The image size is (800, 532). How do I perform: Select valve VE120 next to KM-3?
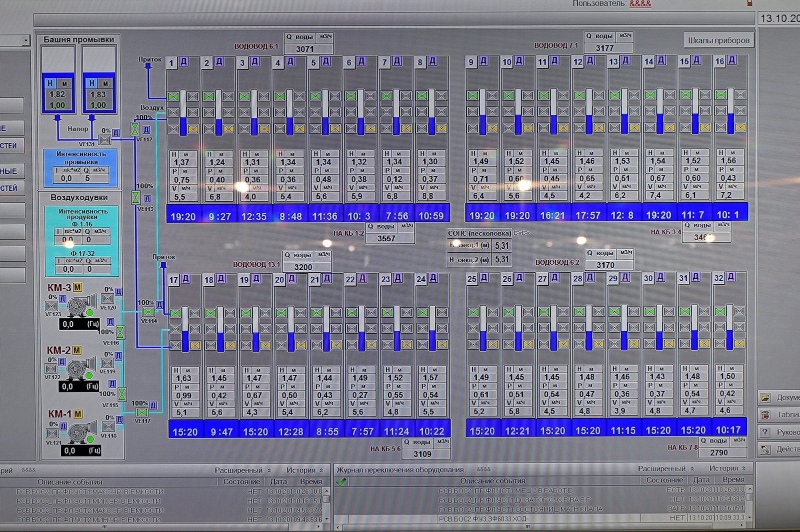point(107,299)
